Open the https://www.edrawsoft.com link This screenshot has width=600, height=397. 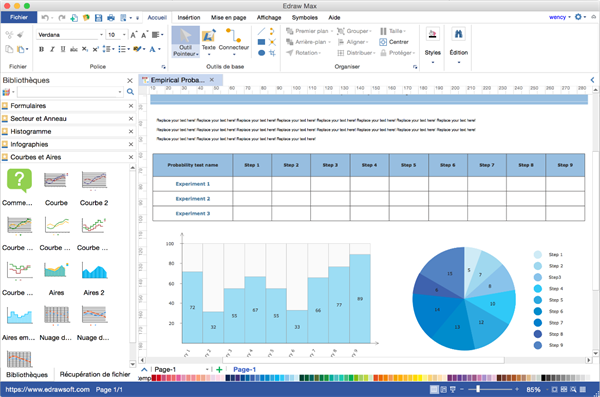click(x=47, y=390)
